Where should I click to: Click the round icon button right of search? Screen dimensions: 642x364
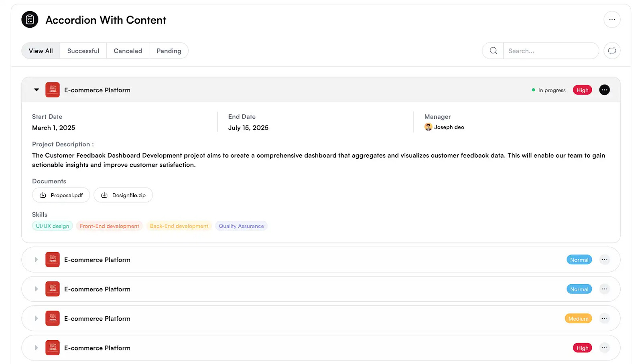612,51
